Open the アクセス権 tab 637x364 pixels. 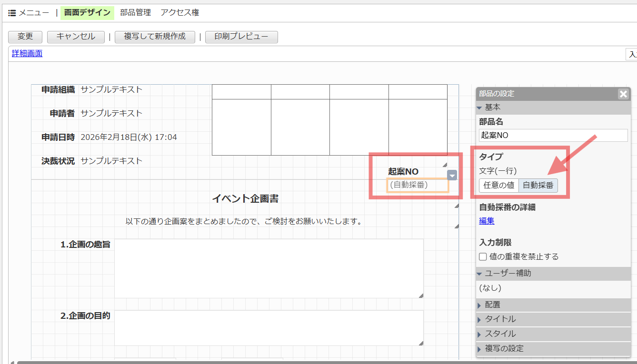click(180, 13)
